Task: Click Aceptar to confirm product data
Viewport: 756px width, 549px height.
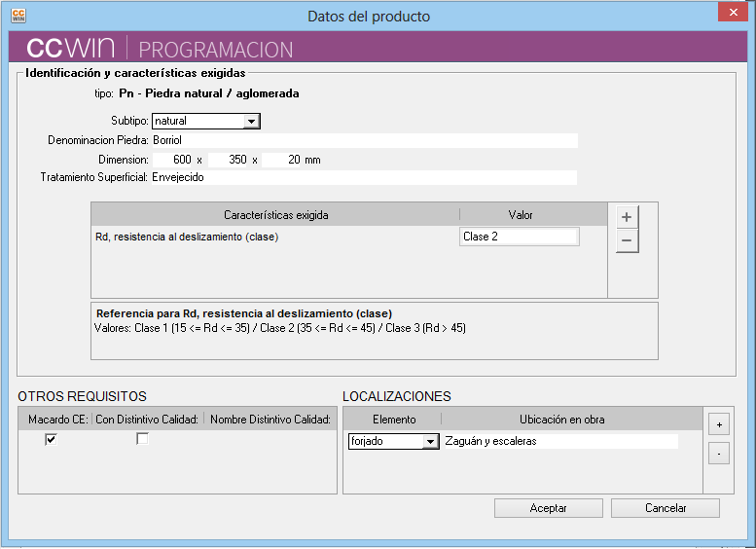Action: pyautogui.click(x=548, y=508)
